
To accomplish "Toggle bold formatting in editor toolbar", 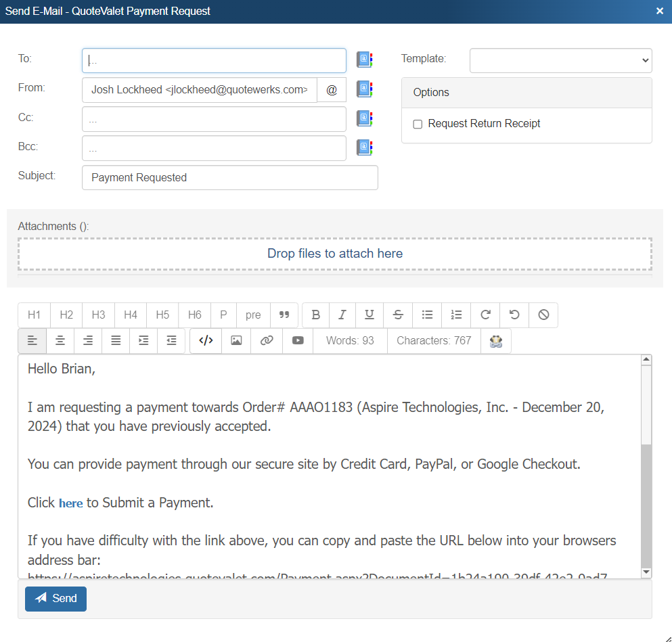I will coord(315,315).
